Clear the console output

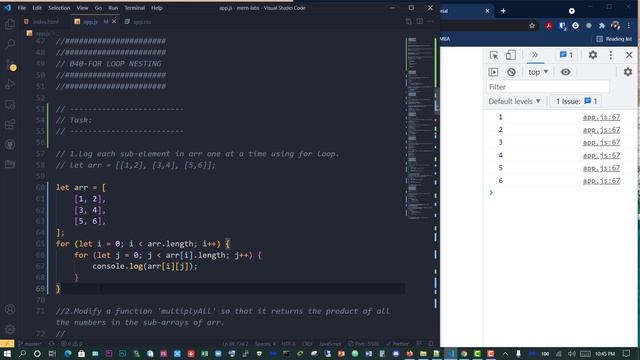click(511, 72)
